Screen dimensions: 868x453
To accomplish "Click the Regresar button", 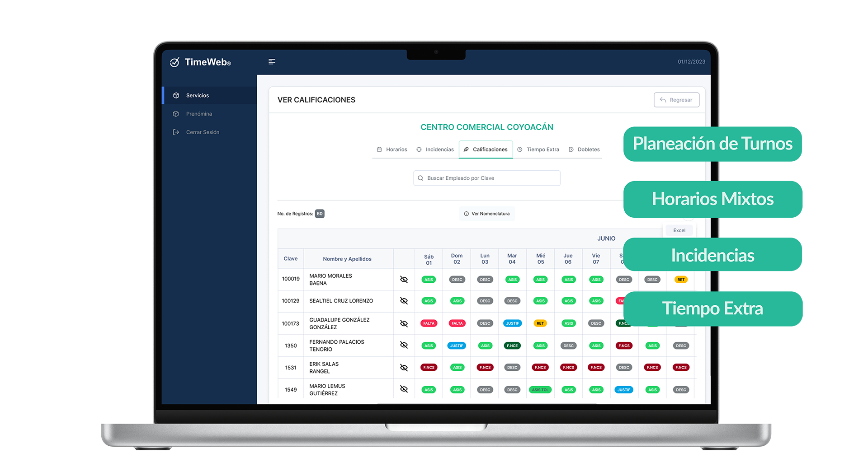I will (676, 100).
